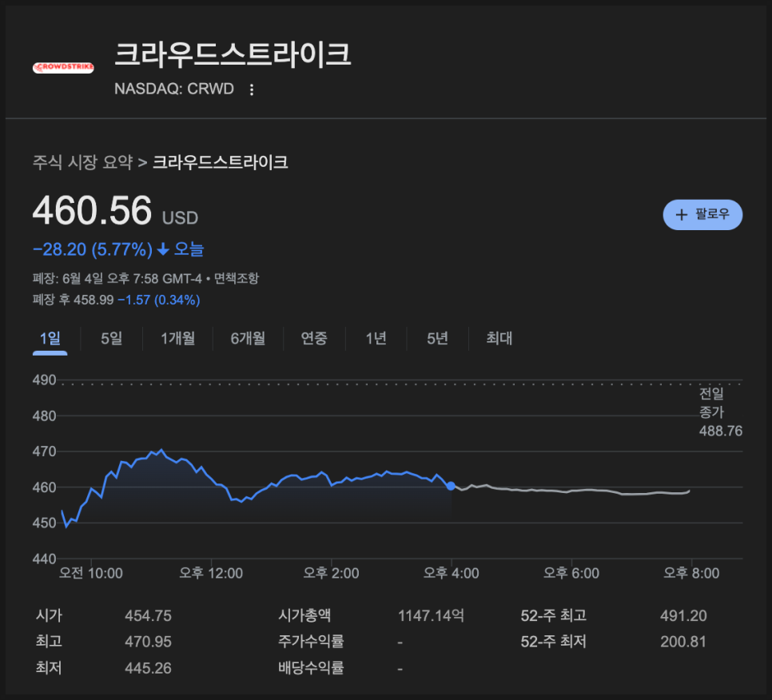
Task: Click the 시가 value 454.75
Action: tap(148, 616)
